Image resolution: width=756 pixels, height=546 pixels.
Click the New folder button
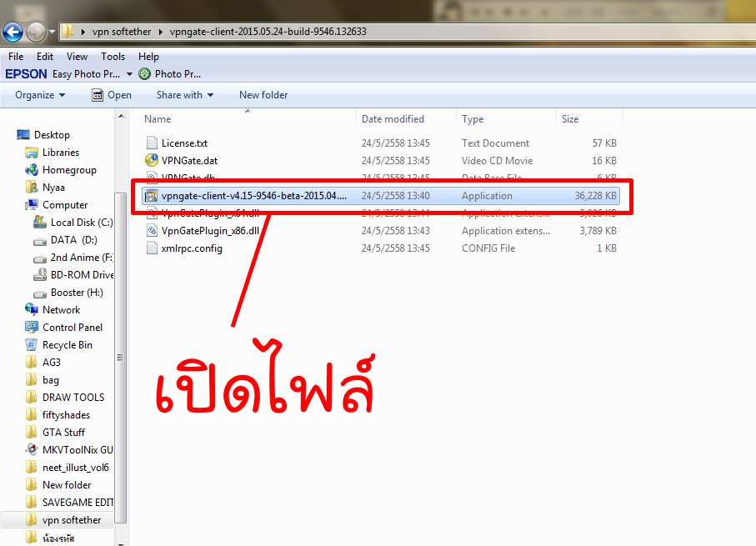(x=263, y=95)
